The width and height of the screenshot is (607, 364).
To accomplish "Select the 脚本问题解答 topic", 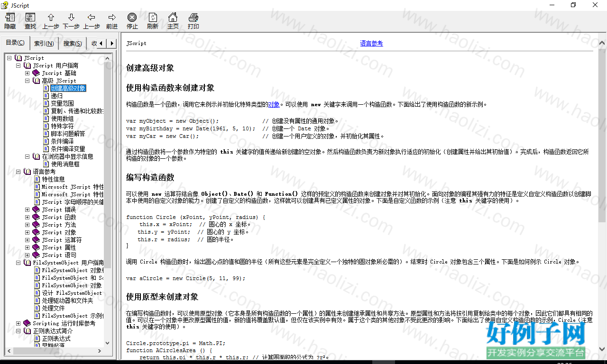I will (68, 134).
